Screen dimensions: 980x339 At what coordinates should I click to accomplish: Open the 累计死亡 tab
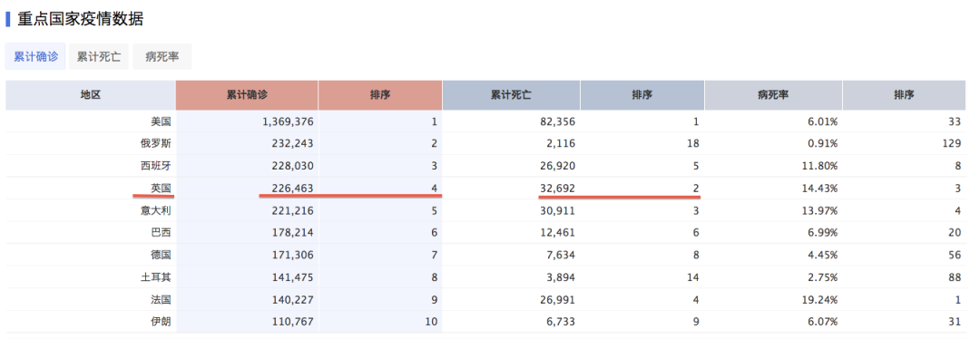pyautogui.click(x=99, y=56)
